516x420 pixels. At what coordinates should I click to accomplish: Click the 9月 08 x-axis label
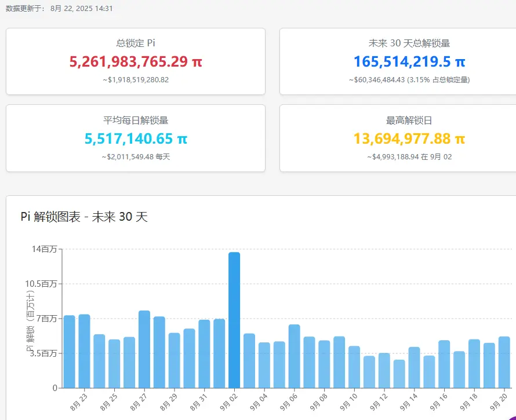(x=318, y=402)
